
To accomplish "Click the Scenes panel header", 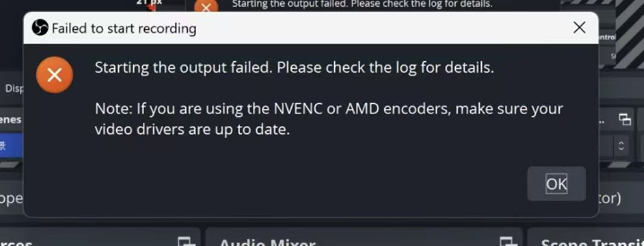I will [10, 119].
